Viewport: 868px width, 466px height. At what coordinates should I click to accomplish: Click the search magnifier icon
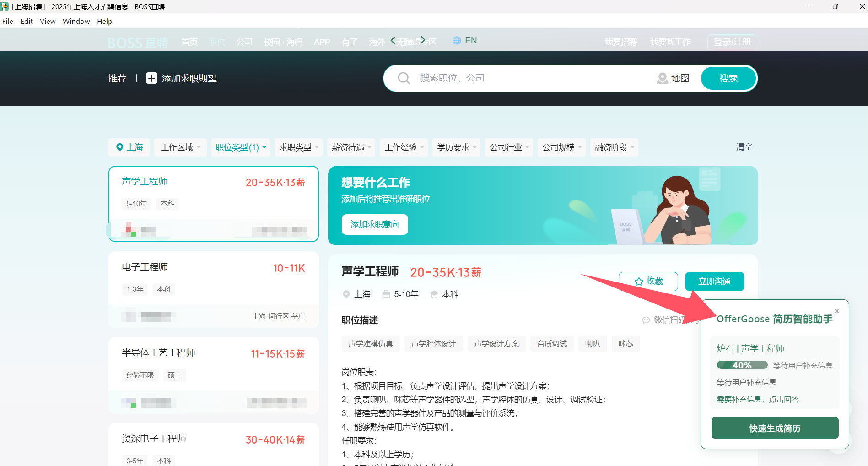coord(404,78)
